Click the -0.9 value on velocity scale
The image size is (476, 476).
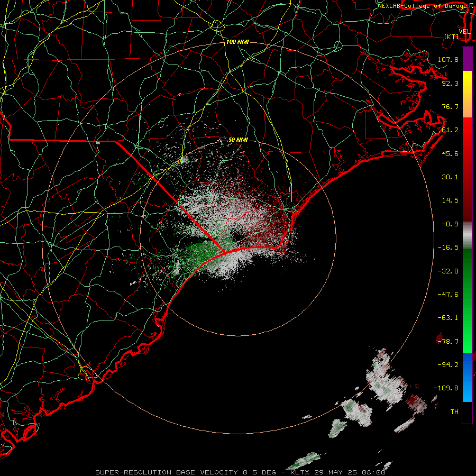[x=450, y=224]
